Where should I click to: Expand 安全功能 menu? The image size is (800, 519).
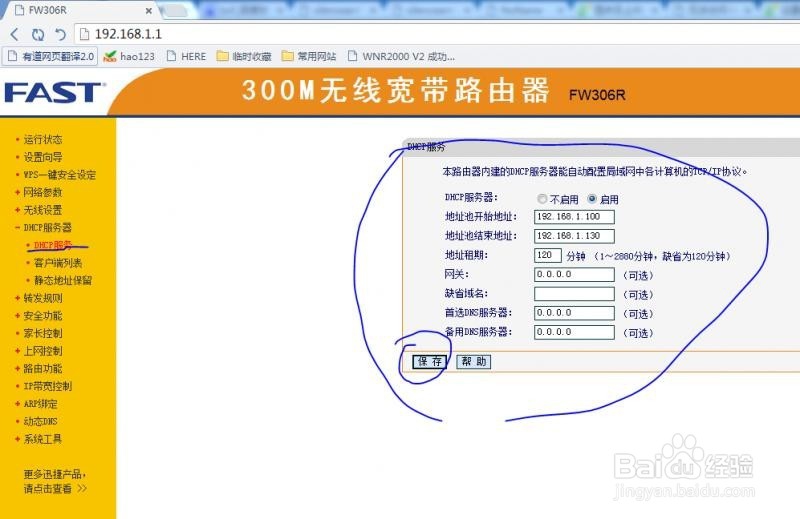pos(42,316)
